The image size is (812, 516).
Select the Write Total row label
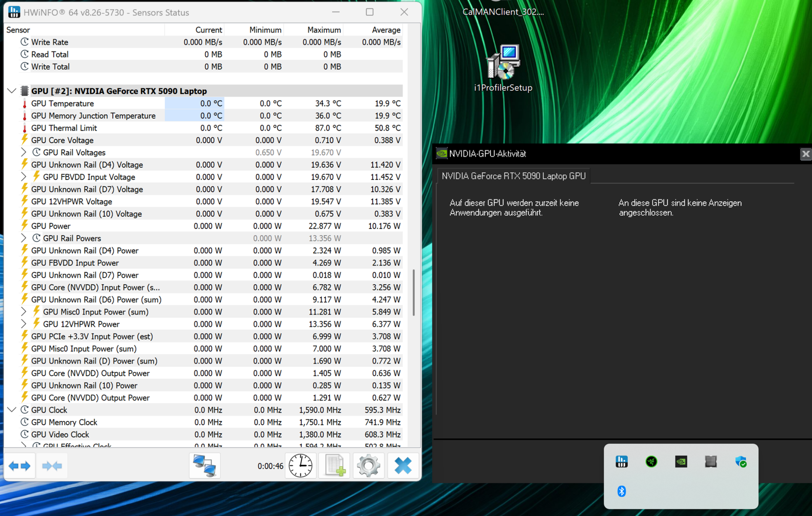(x=50, y=67)
